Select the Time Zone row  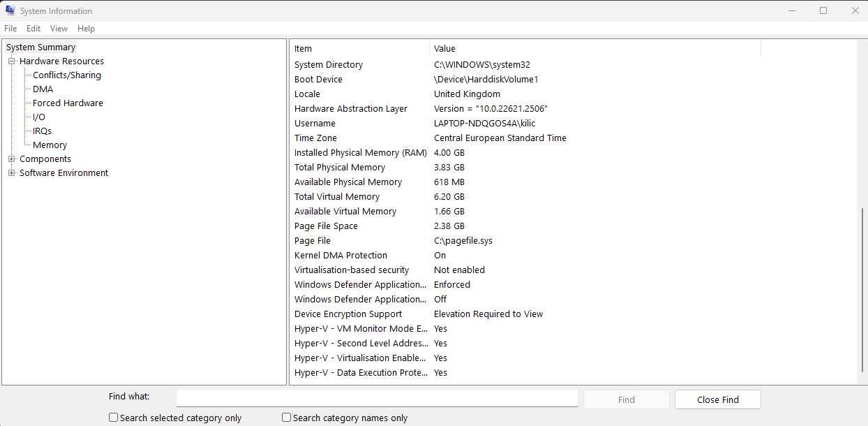pos(525,138)
